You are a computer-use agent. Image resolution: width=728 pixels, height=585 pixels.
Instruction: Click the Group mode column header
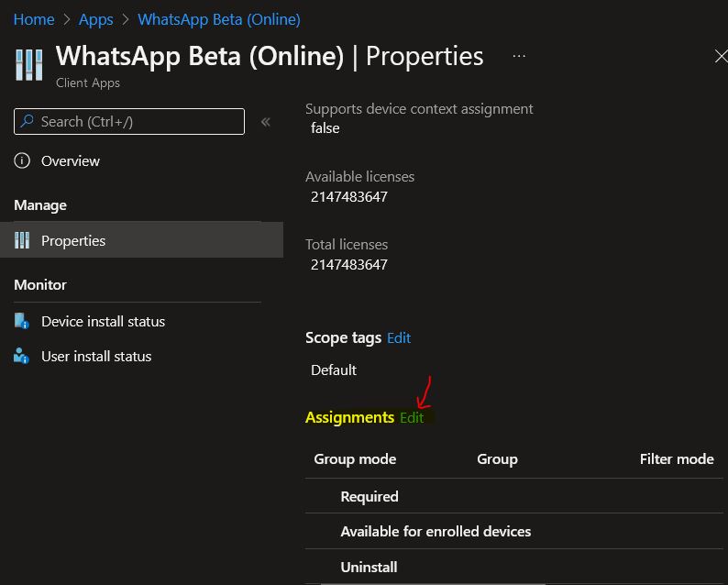355,458
